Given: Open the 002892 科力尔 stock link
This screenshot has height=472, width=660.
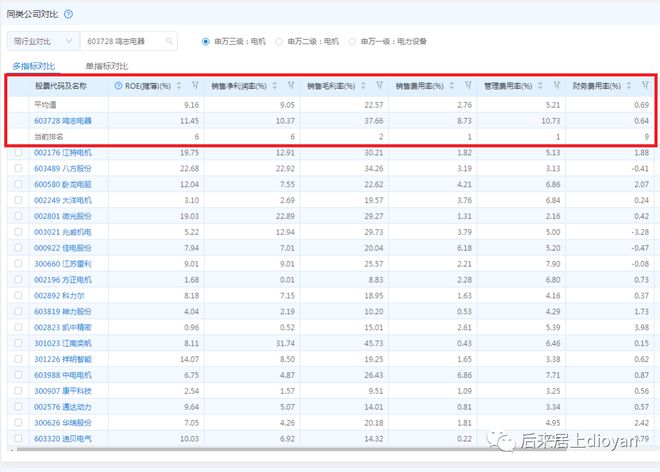Looking at the screenshot, I should click(x=59, y=296).
